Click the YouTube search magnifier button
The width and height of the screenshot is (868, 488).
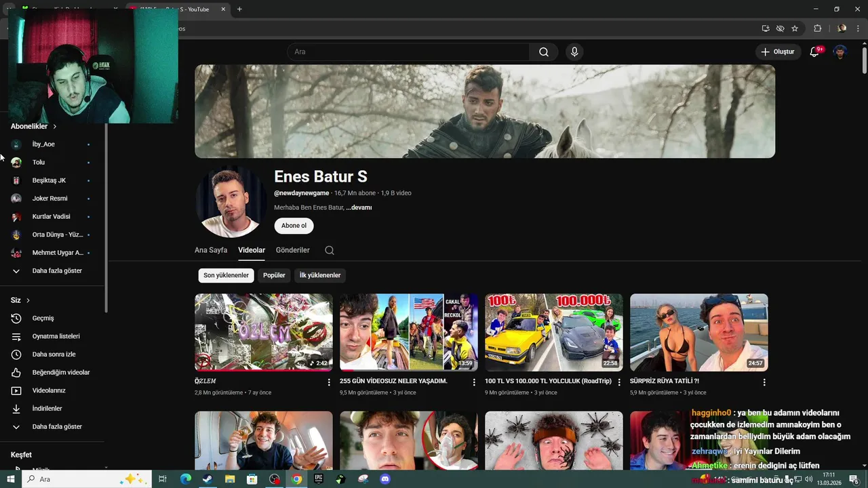pos(544,52)
